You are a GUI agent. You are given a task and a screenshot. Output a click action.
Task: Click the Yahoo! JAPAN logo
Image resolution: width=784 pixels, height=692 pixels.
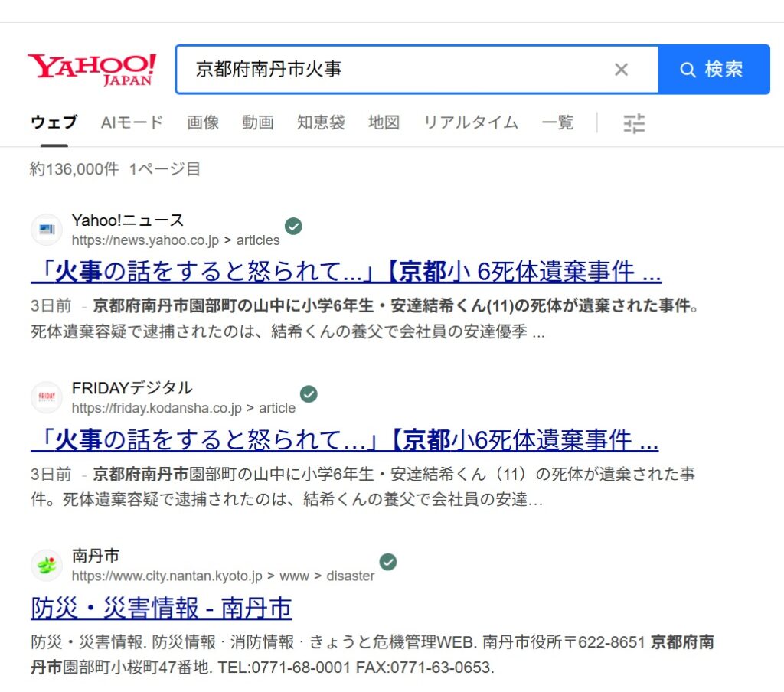[91, 69]
